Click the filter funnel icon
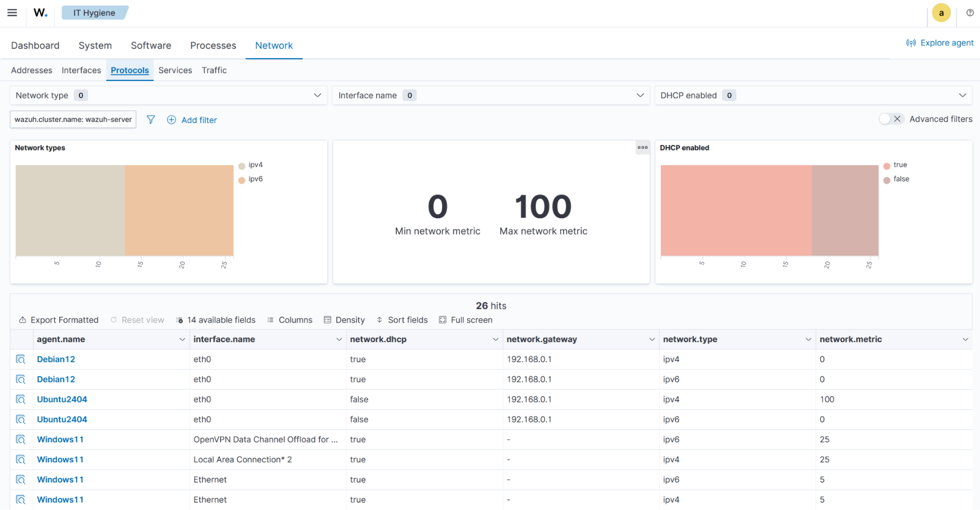Image resolution: width=980 pixels, height=510 pixels. click(x=151, y=120)
